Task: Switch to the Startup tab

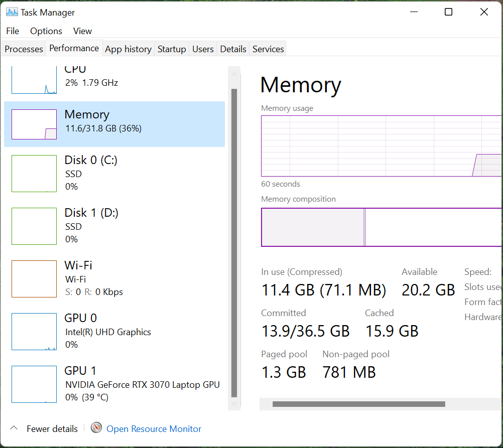Action: click(172, 49)
